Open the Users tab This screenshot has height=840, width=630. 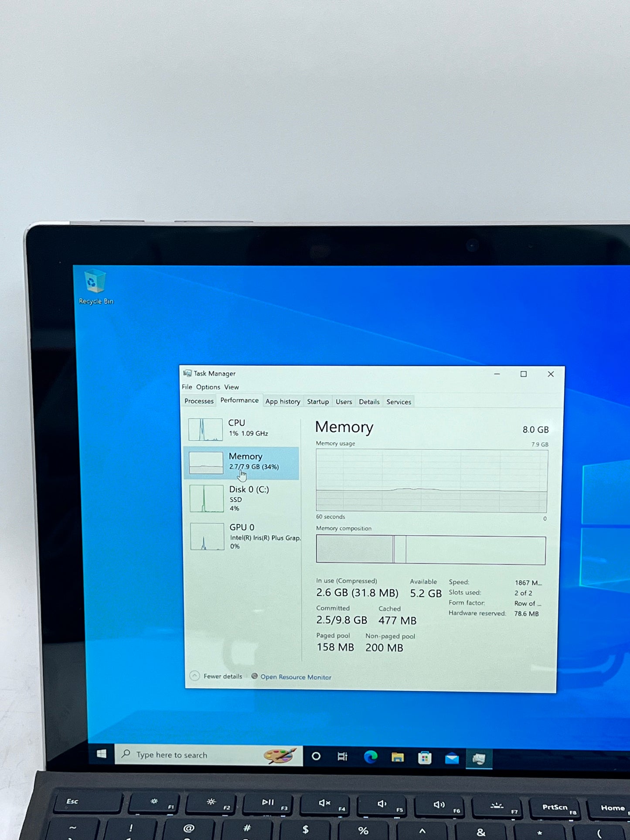pos(344,401)
